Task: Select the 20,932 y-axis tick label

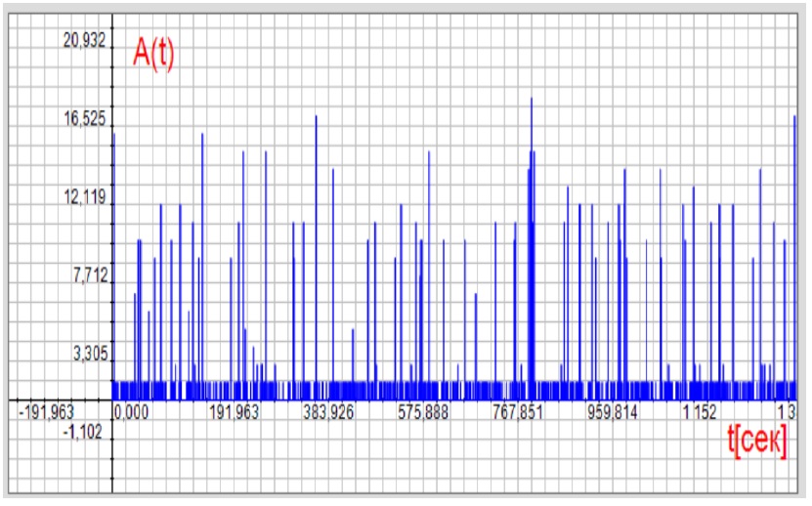Action: (x=83, y=41)
